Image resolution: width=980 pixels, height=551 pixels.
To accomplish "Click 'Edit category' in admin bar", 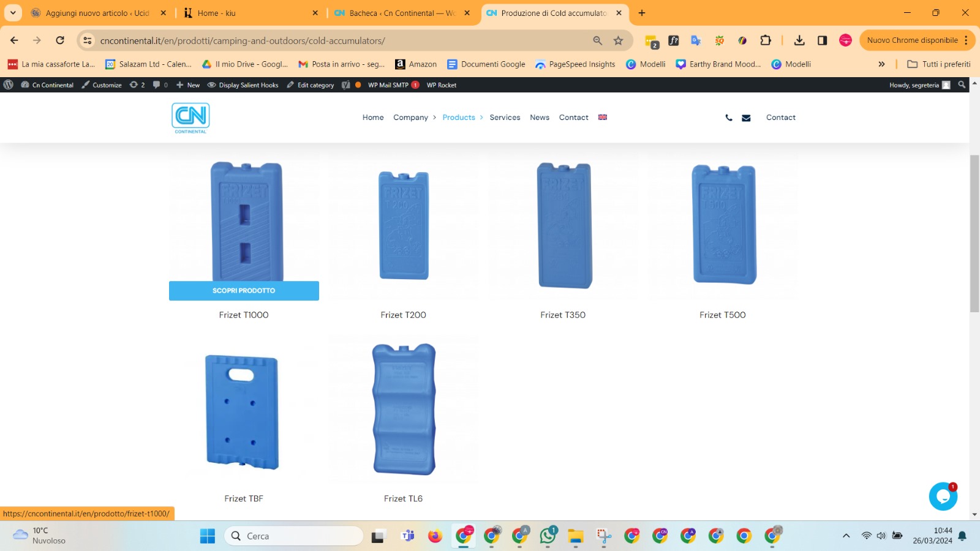I will [311, 85].
